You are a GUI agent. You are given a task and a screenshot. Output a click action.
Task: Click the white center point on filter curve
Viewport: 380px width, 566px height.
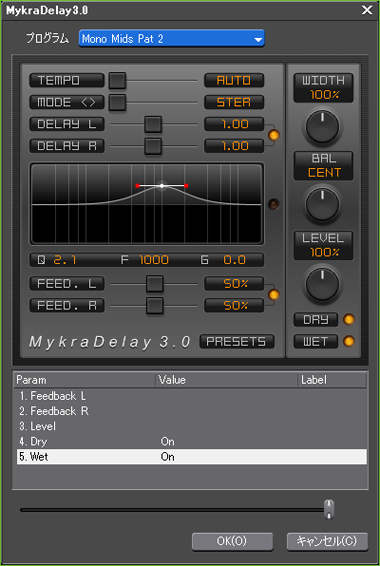coord(162,186)
